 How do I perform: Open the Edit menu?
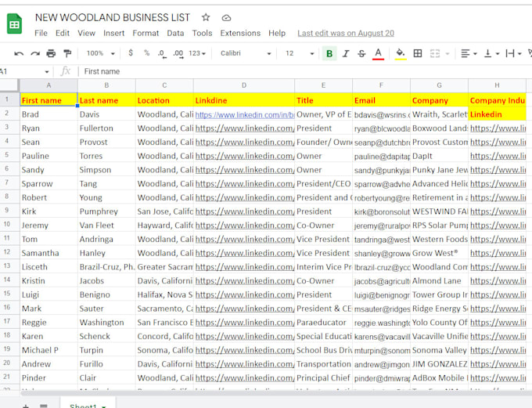(63, 33)
